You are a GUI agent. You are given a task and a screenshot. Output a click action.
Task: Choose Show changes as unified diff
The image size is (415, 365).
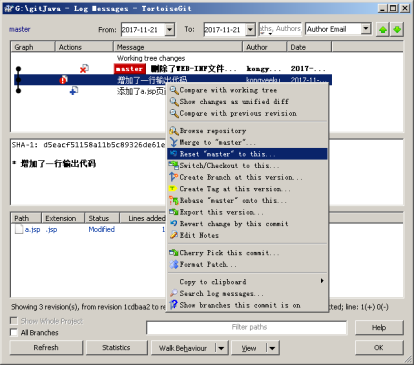tap(247, 102)
